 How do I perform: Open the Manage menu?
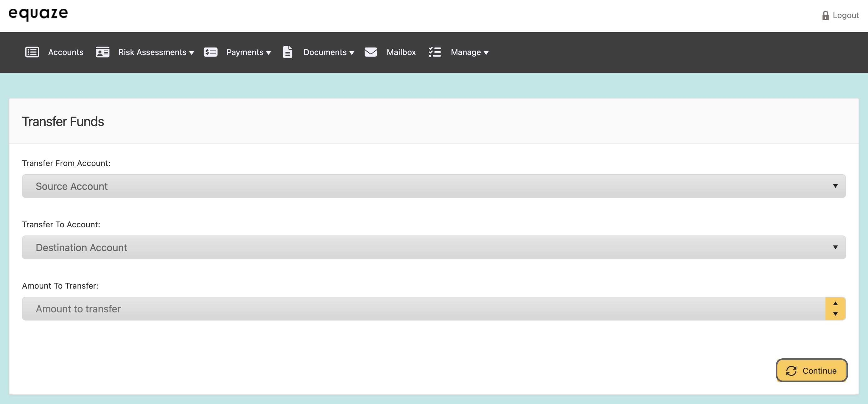[469, 52]
